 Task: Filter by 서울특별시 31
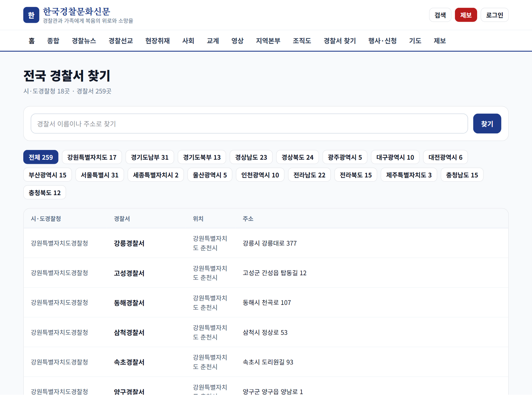tap(100, 175)
